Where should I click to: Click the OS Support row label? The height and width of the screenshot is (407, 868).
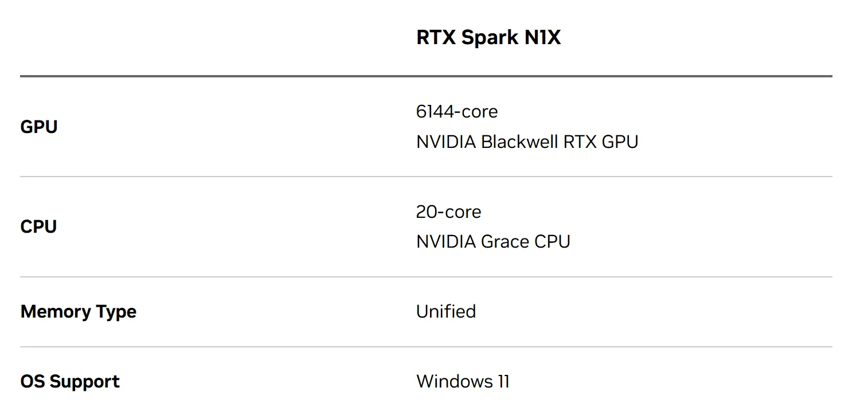pos(70,382)
